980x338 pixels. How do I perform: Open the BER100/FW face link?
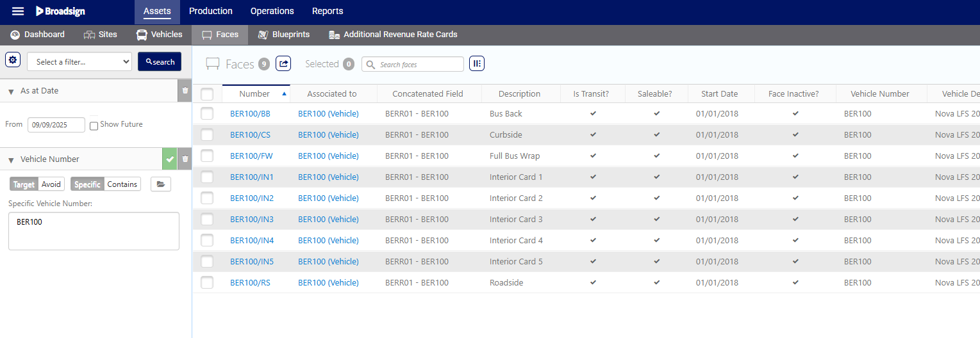[x=251, y=156]
